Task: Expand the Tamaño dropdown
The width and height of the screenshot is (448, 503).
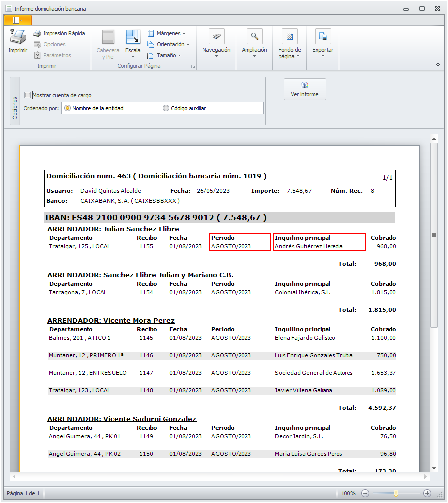Action: pyautogui.click(x=164, y=55)
